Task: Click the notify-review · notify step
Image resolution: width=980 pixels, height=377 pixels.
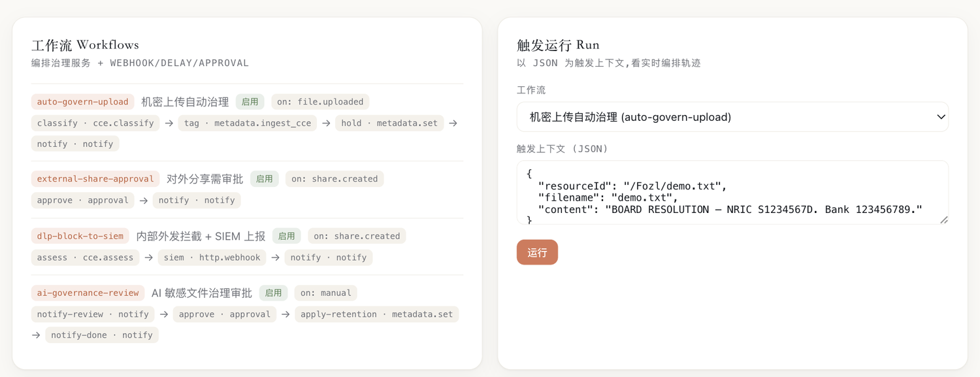Action: [x=93, y=314]
